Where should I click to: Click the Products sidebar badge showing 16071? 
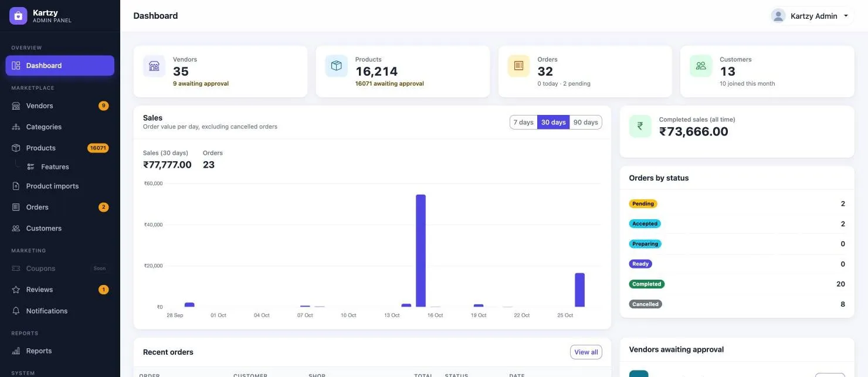pyautogui.click(x=98, y=148)
